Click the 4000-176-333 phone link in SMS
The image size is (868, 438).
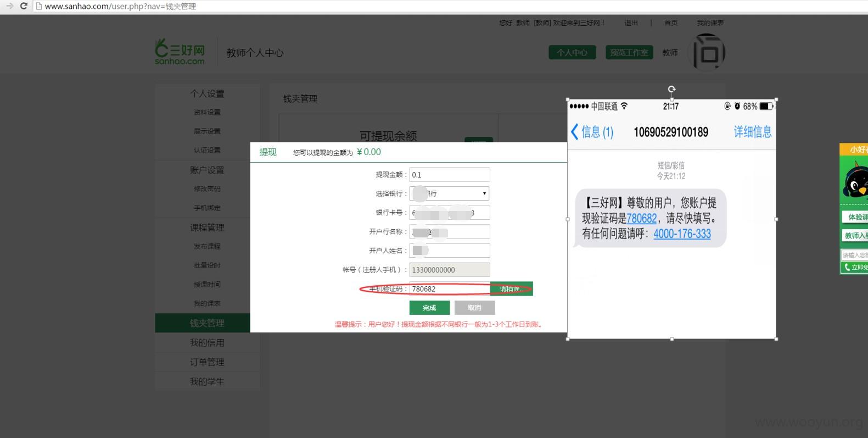682,234
